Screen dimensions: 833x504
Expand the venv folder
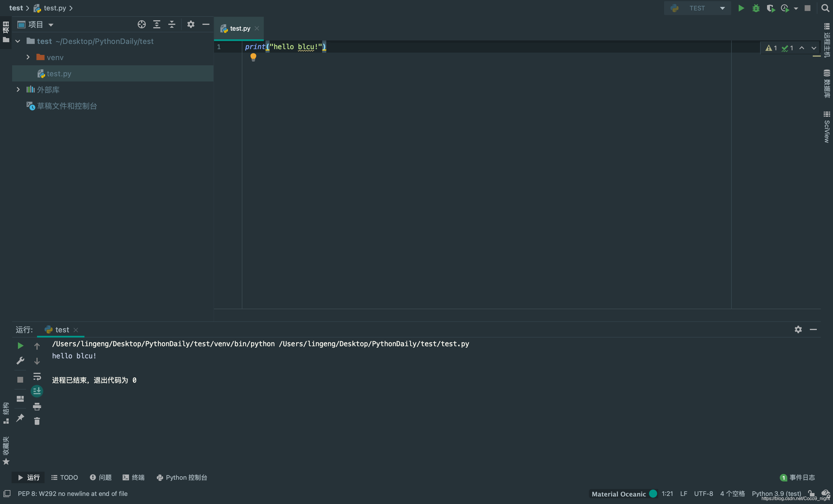(28, 57)
